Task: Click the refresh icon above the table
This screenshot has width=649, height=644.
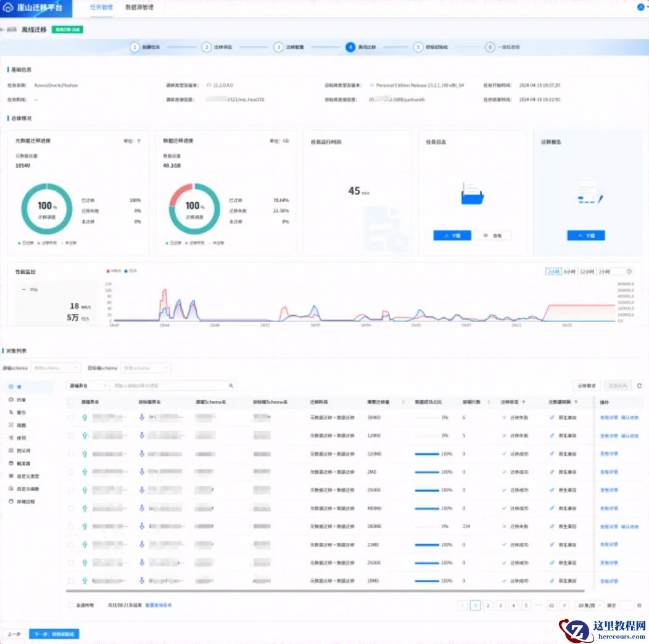Action: point(639,386)
